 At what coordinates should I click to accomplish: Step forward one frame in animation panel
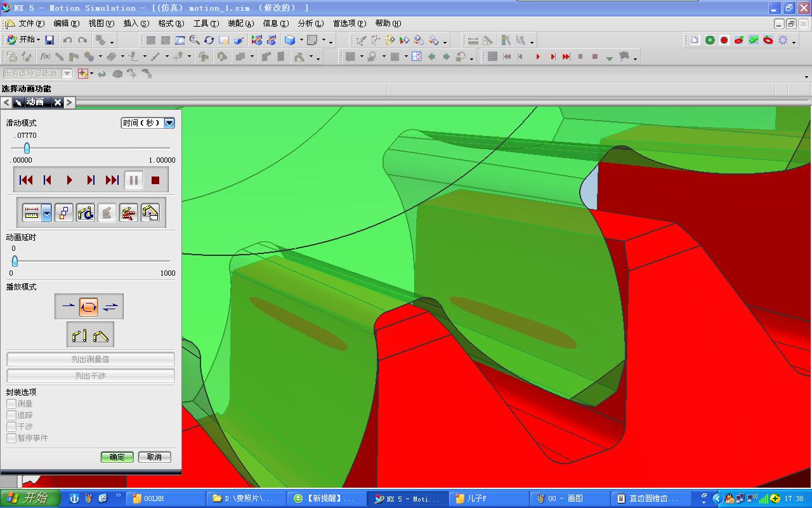tap(91, 180)
